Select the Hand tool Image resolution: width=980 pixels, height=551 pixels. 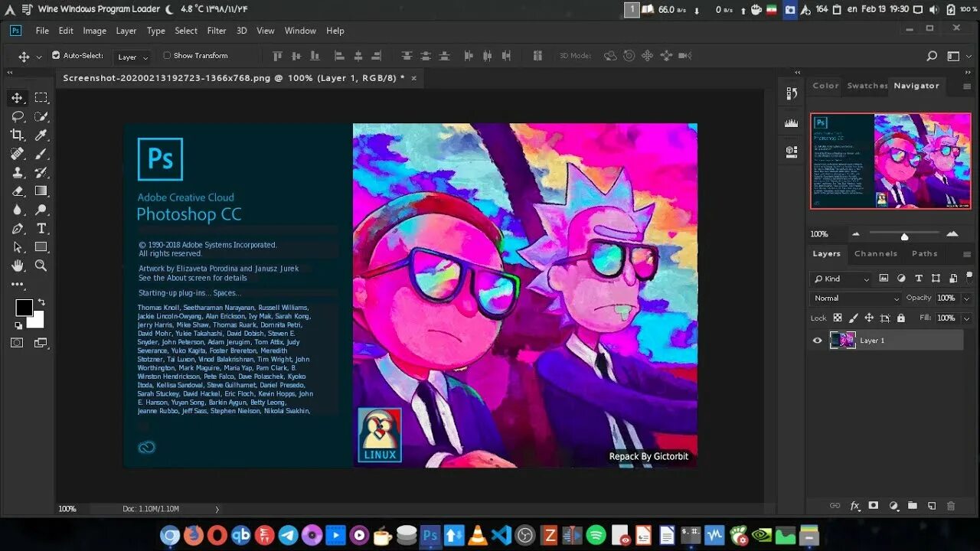(x=17, y=266)
